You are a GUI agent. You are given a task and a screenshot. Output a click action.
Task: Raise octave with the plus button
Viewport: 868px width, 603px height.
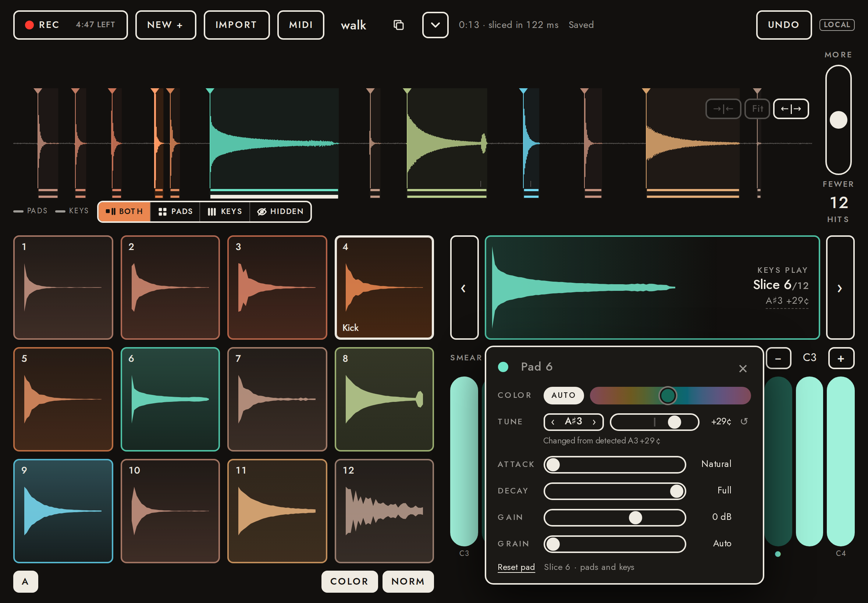[x=841, y=358]
